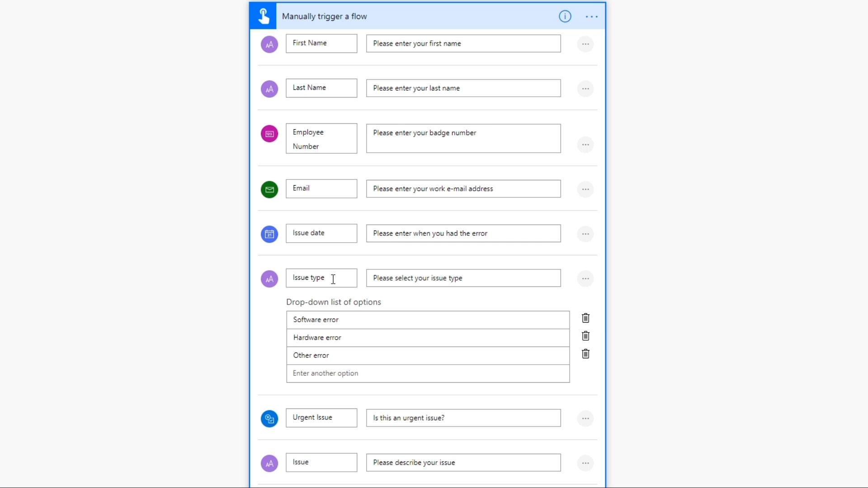Viewport: 868px width, 488px height.
Task: Click the manual trigger hand icon
Action: (x=263, y=16)
